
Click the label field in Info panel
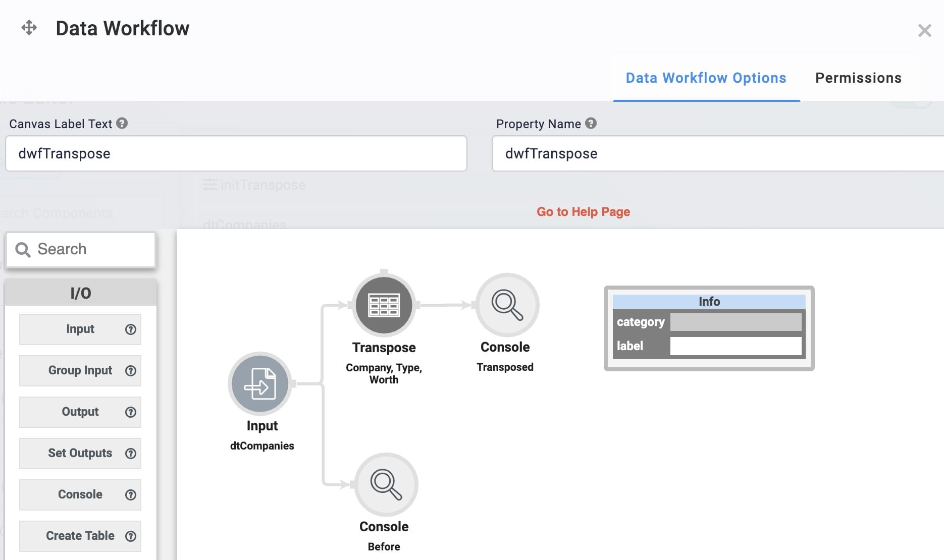pos(736,346)
